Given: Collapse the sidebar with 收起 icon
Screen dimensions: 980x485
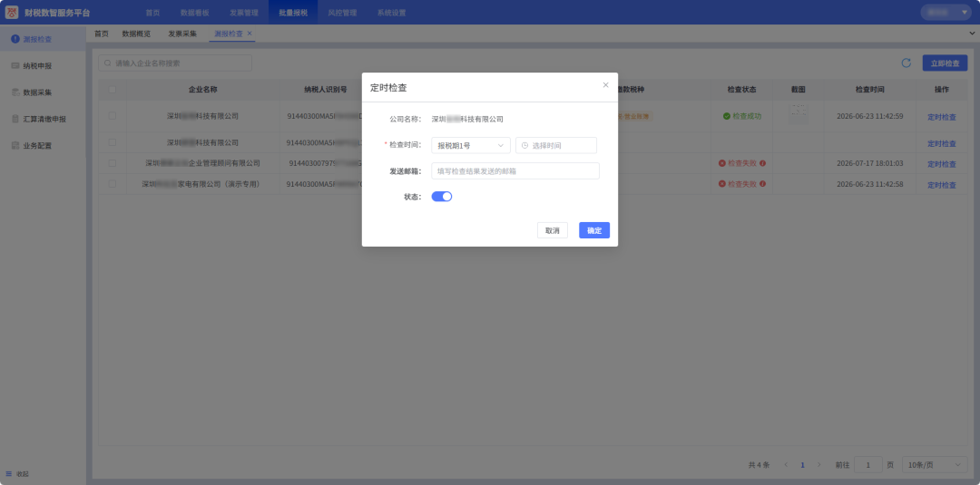Looking at the screenshot, I should tap(9, 474).
